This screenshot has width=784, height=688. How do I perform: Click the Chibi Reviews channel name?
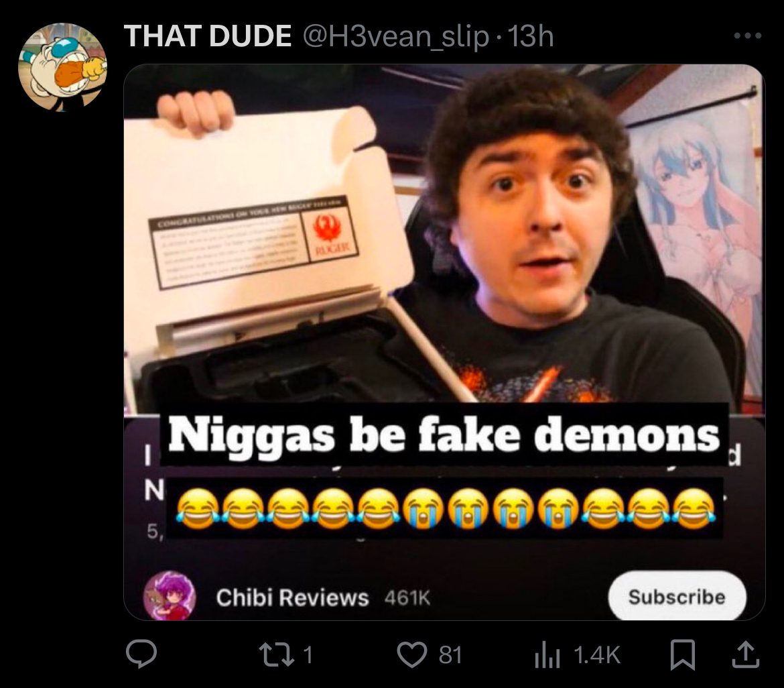click(293, 597)
